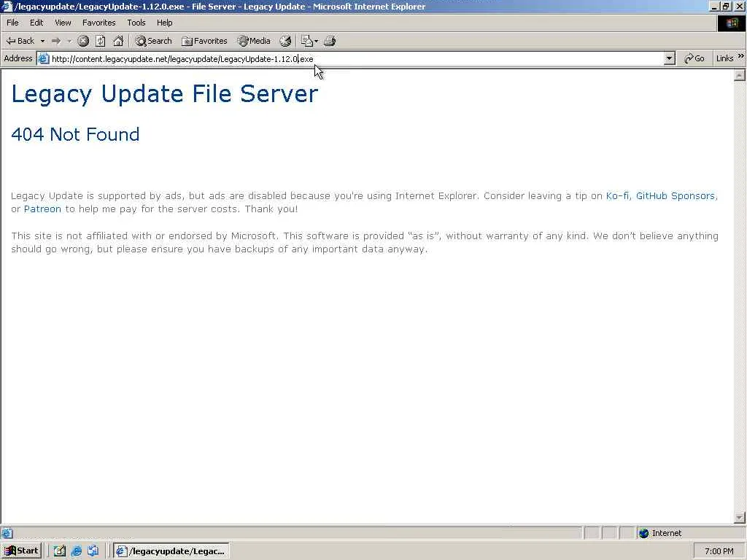This screenshot has height=560, width=747.
Task: Open the Mail button dropdown arrow
Action: [317, 41]
